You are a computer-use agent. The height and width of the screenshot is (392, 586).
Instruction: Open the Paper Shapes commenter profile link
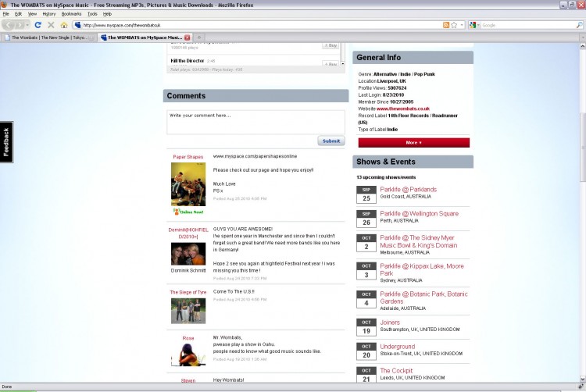pyautogui.click(x=188, y=157)
